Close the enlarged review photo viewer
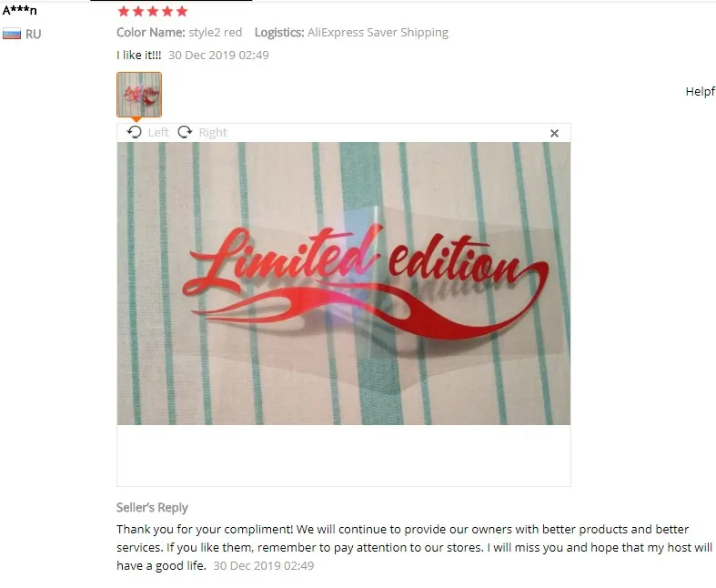Viewport: 716px width, 588px height. (x=554, y=134)
